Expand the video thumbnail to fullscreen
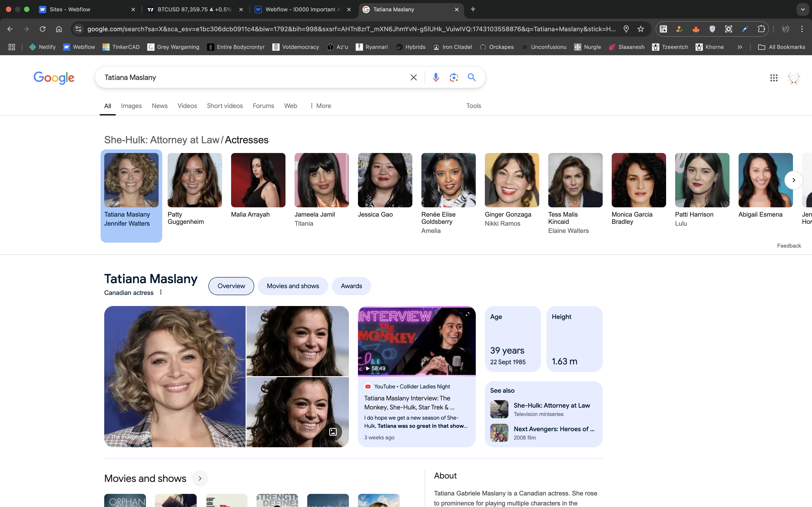This screenshot has width=812, height=507. pyautogui.click(x=467, y=314)
